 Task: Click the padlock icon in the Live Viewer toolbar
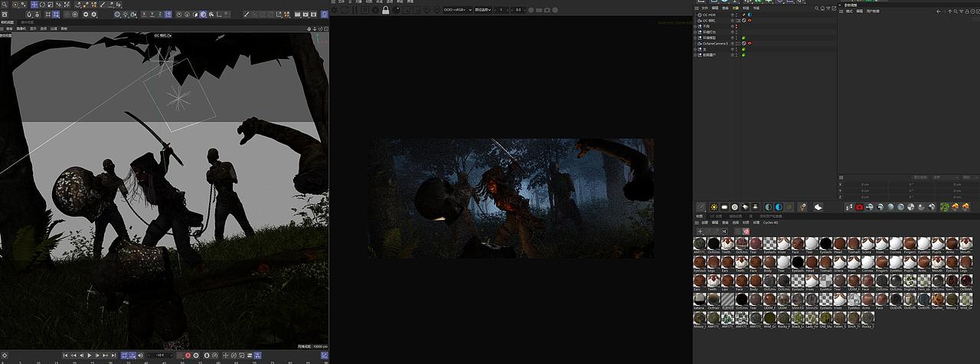[x=385, y=9]
